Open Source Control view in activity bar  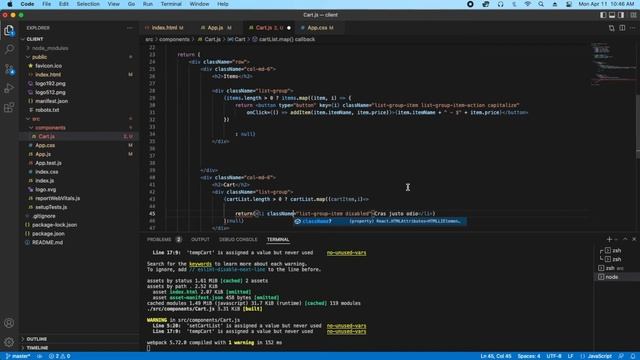click(9, 69)
